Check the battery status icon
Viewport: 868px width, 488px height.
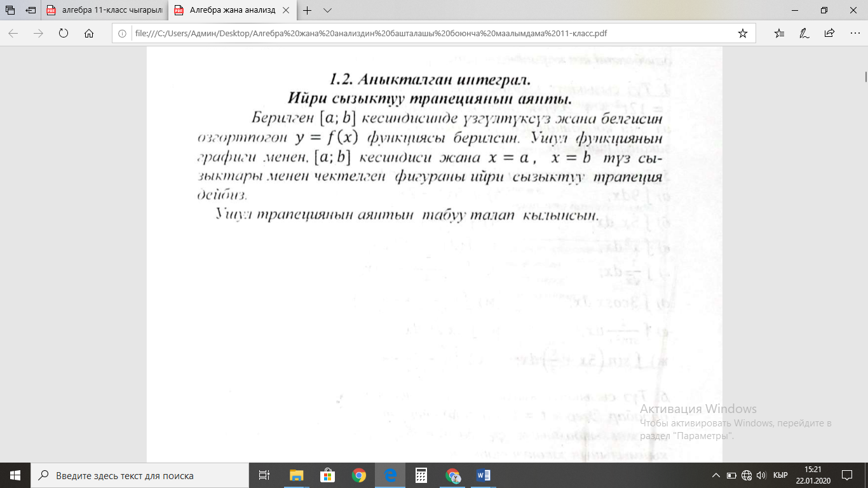[731, 475]
